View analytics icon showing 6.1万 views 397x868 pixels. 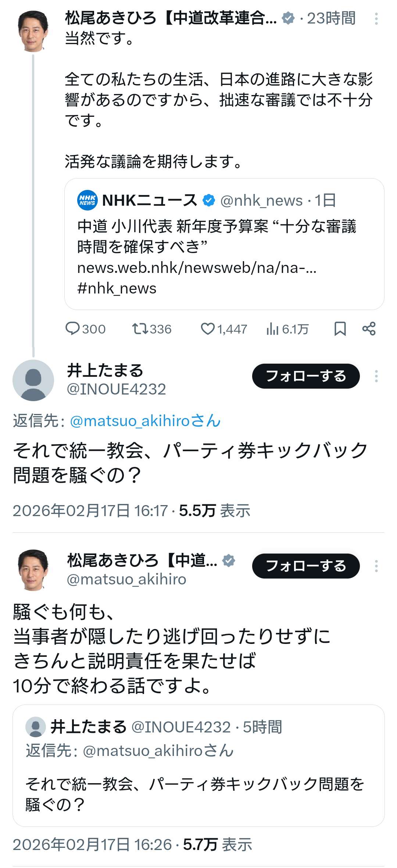tap(272, 329)
